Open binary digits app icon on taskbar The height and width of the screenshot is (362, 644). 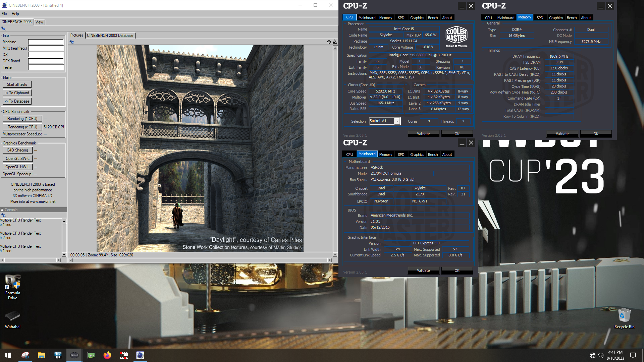124,355
